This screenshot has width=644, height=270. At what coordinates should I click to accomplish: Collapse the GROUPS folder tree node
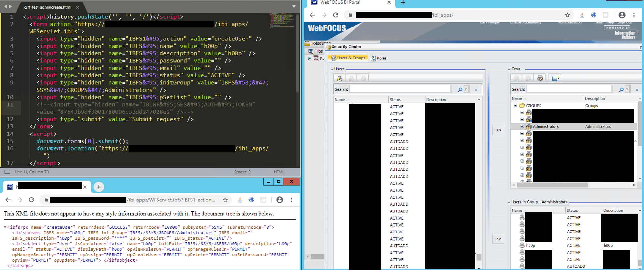[x=515, y=105]
